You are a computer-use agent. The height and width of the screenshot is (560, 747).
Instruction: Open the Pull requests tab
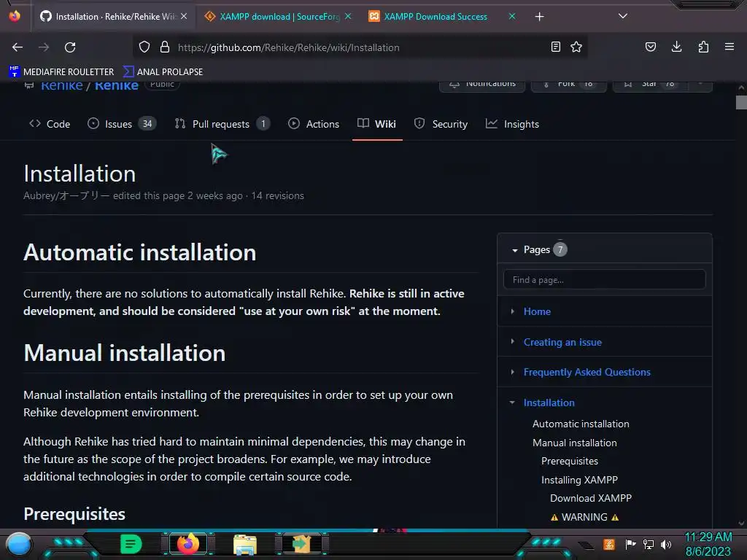[x=222, y=124]
